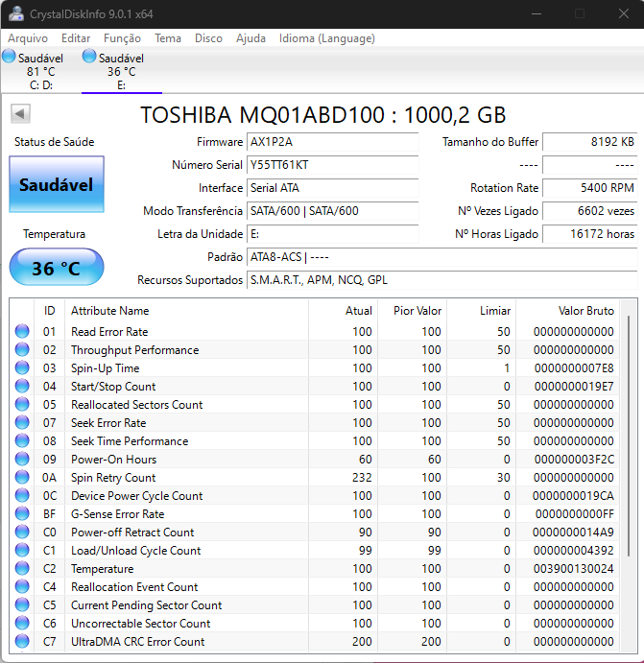Image resolution: width=644 pixels, height=663 pixels.
Task: Click the status icon for the Temperature attribute
Action: pos(22,568)
